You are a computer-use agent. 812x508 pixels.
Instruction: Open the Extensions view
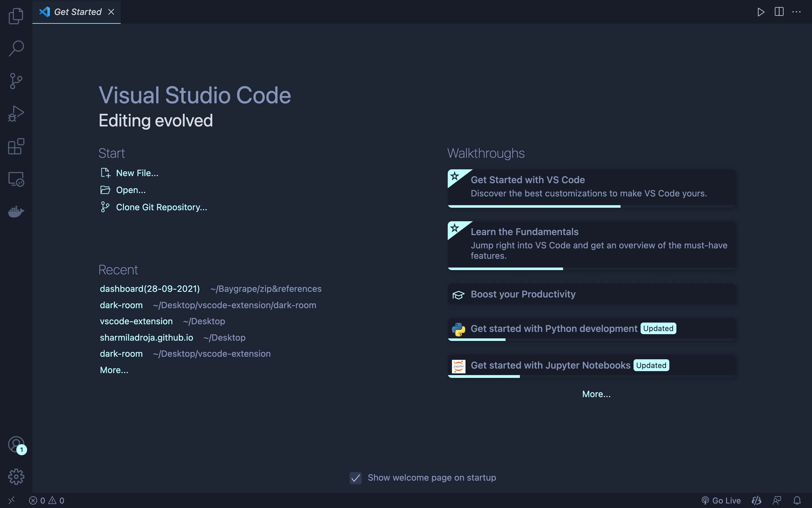(x=16, y=146)
